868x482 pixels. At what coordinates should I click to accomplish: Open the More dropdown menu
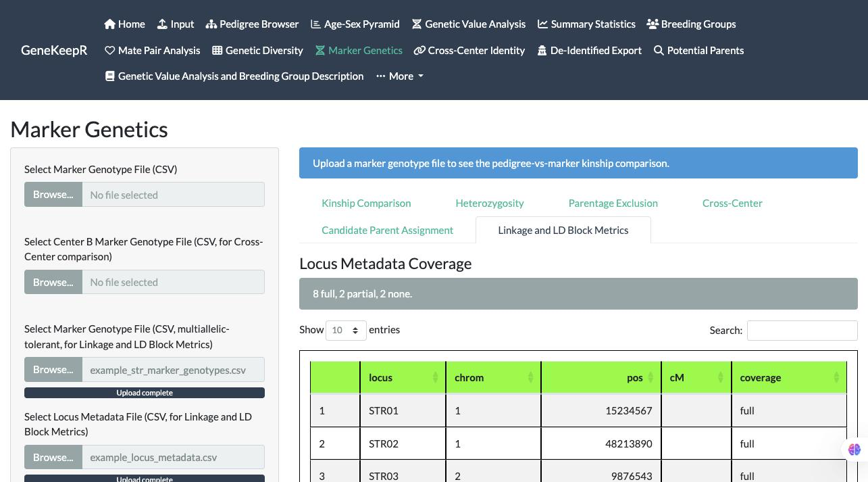pos(400,76)
